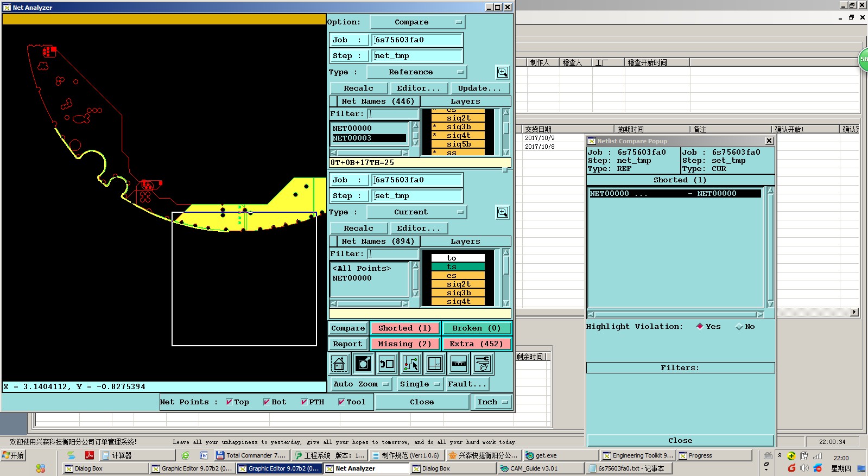Select the zoom-in area tool icon
The width and height of the screenshot is (868, 476).
point(363,364)
